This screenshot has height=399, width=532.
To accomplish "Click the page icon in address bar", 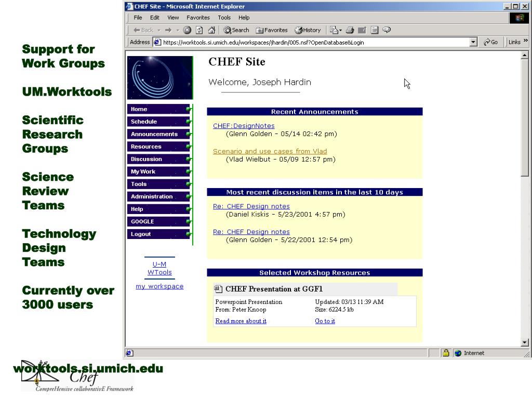I will click(157, 43).
